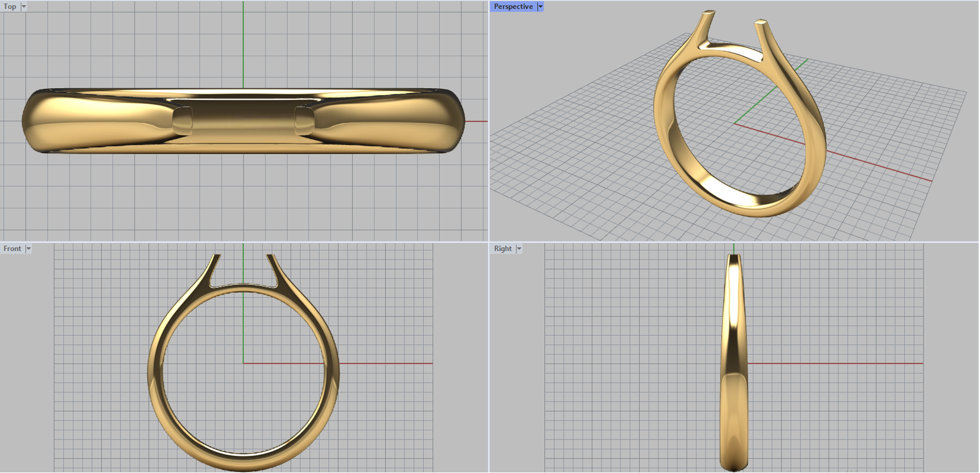Screen dimensions: 980x473
Task: Activate the Front viewport title label
Action: [12, 249]
